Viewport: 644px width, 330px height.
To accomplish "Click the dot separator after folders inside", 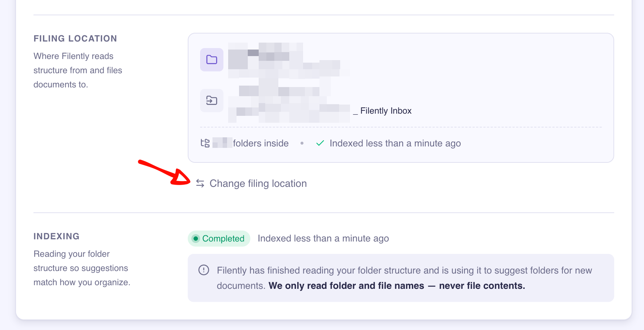I will (302, 143).
